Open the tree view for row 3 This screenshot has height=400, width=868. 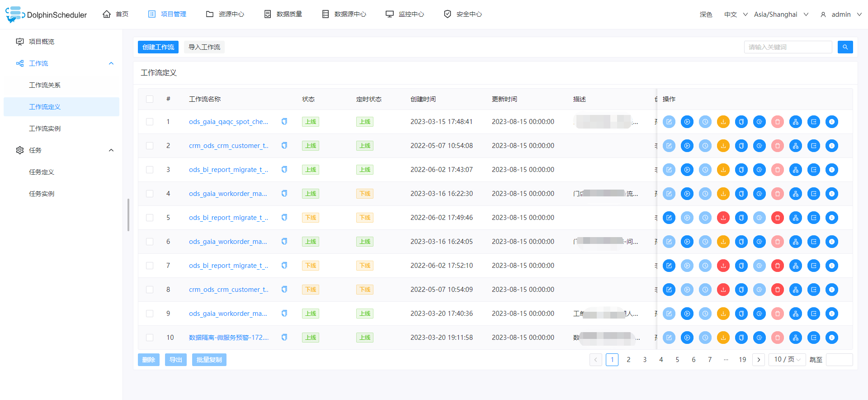tap(795, 170)
